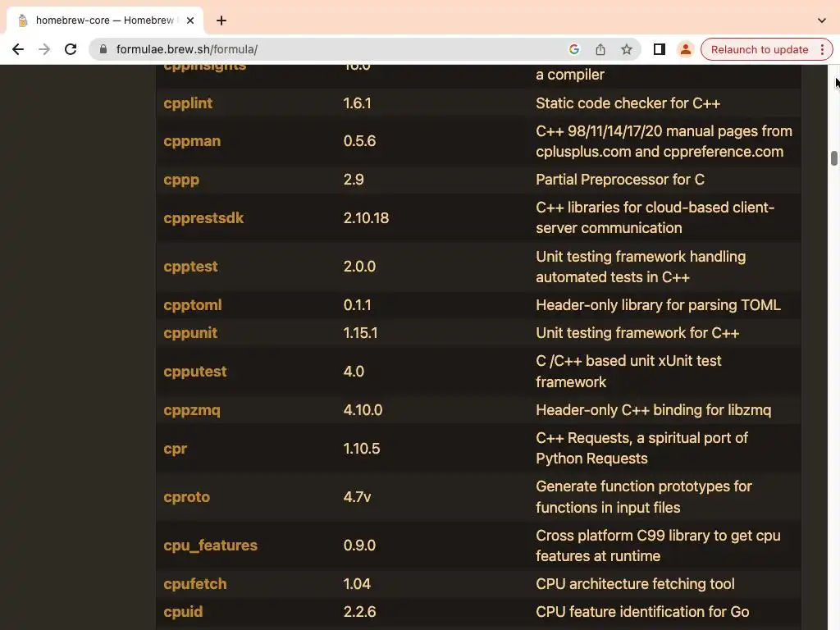The image size is (840, 630).
Task: Select cpplint version 1.6.1
Action: coord(358,103)
